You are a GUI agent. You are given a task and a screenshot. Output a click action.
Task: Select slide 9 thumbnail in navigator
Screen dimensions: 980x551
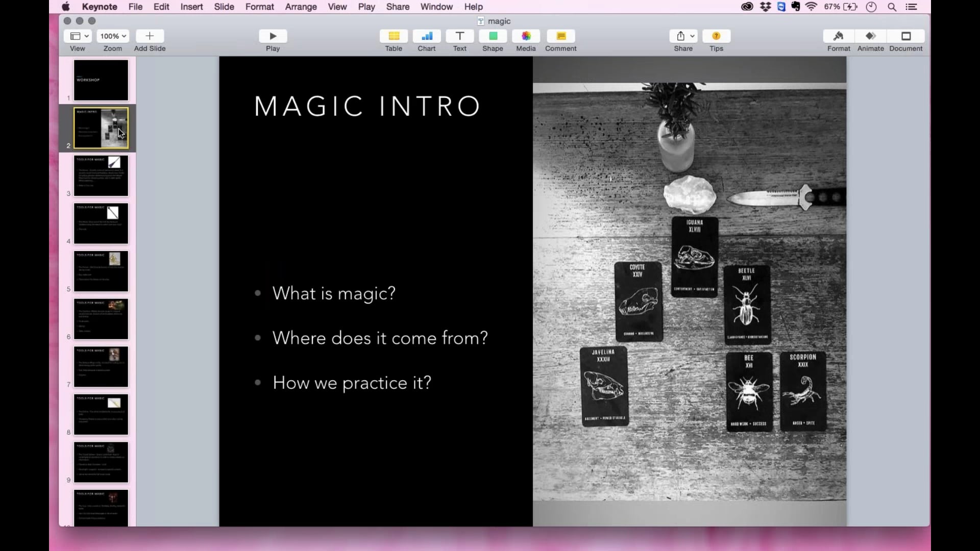pos(101,462)
